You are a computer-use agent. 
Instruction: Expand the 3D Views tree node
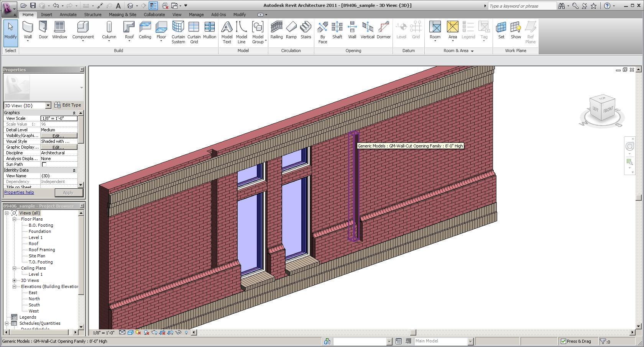click(15, 280)
